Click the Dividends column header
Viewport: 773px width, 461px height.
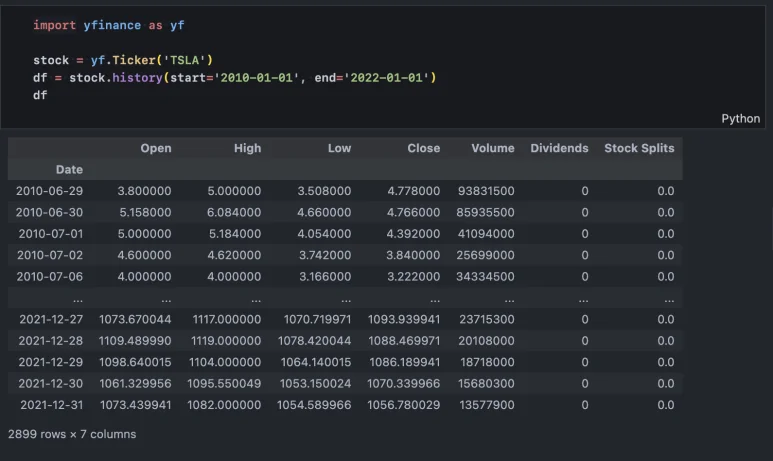[558, 148]
